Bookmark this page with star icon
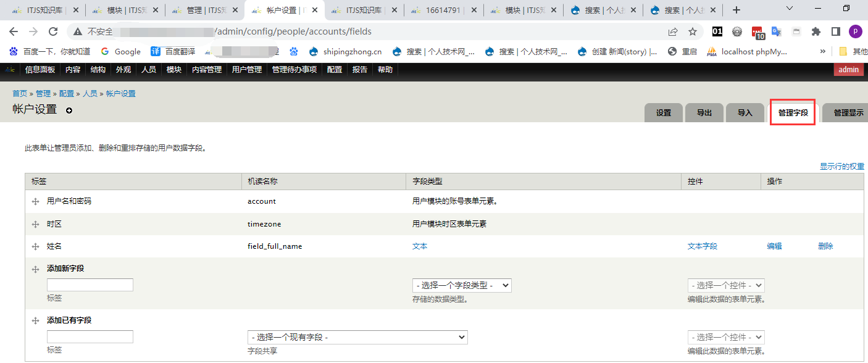868x363 pixels. coord(693,31)
